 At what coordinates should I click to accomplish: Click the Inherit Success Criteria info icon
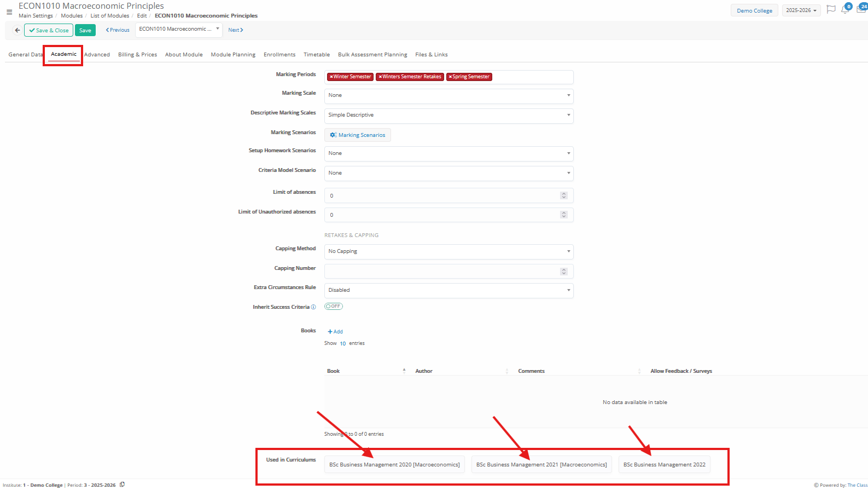coord(313,307)
